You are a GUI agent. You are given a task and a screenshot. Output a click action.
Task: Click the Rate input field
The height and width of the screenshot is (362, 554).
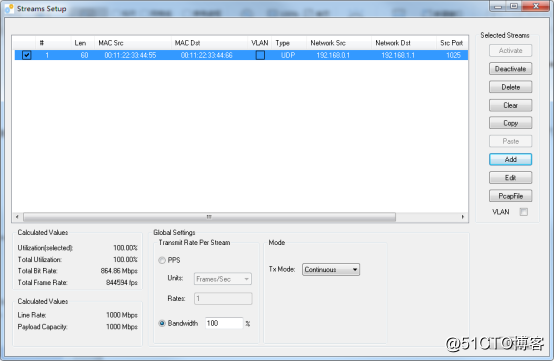(223, 299)
